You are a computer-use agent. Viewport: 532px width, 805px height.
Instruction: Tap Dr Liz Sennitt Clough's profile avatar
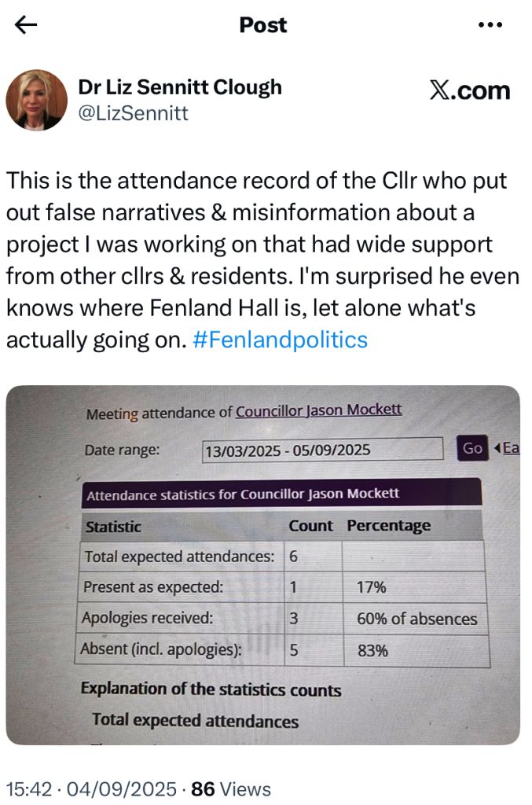(37, 100)
